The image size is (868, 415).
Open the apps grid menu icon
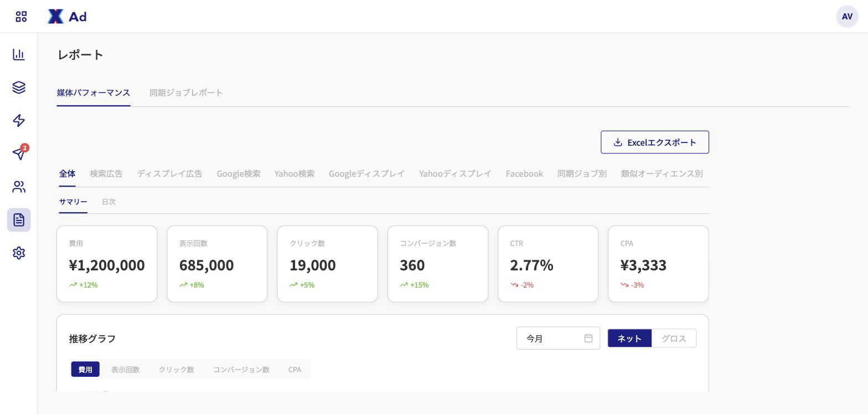point(21,17)
